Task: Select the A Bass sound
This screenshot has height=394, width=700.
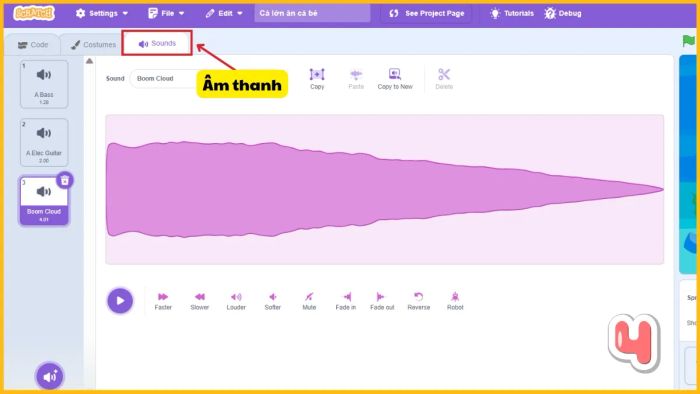Action: click(x=44, y=84)
